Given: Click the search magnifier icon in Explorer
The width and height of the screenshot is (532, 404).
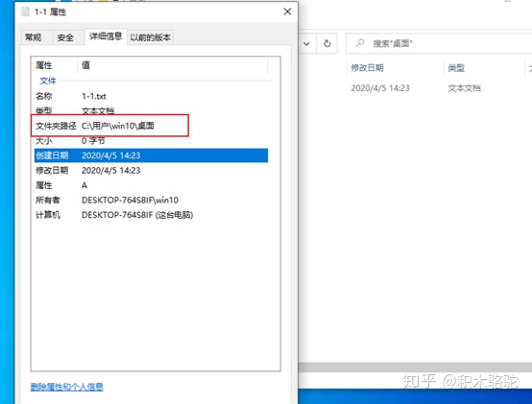Looking at the screenshot, I should [360, 43].
